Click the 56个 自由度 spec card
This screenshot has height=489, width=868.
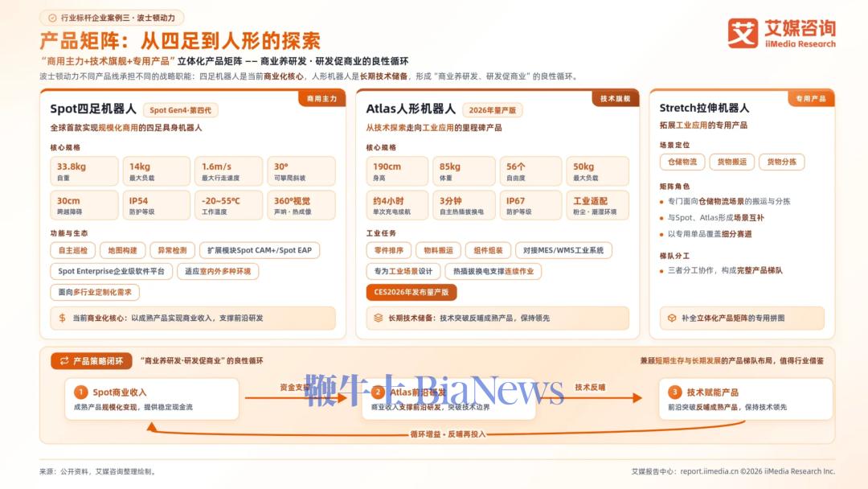tap(530, 171)
